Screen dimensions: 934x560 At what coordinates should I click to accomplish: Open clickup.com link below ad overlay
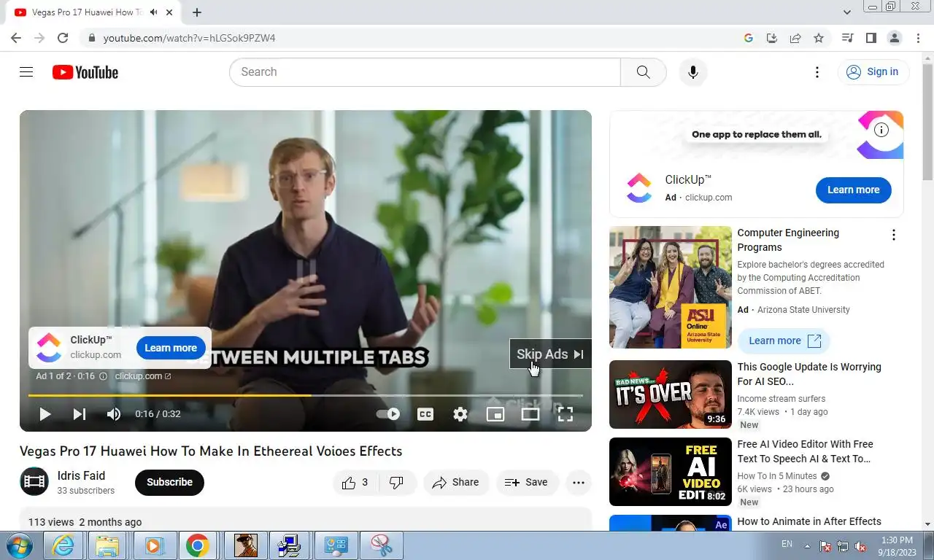[142, 376]
